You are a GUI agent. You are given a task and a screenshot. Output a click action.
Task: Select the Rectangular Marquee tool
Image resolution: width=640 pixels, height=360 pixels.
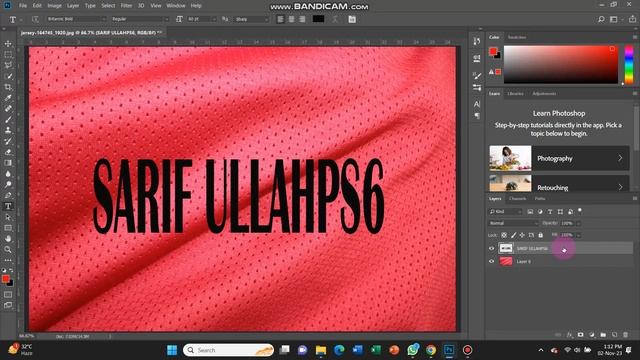[x=8, y=54]
